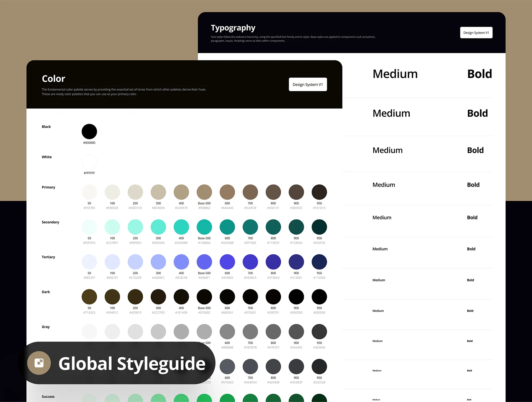Choose Secondary 600 swatch #0D9488
This screenshot has height=402, width=532.
click(x=227, y=227)
